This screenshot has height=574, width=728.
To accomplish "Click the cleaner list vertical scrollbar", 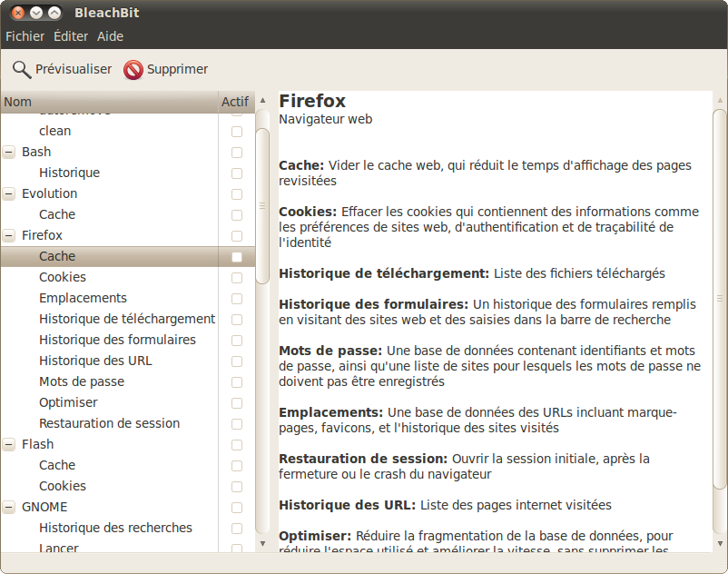I will click(262, 204).
